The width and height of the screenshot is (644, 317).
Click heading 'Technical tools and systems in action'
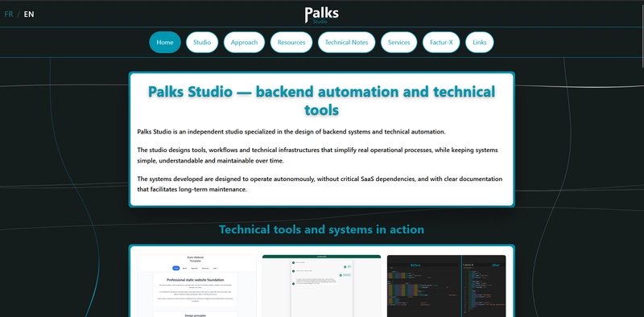coord(321,229)
